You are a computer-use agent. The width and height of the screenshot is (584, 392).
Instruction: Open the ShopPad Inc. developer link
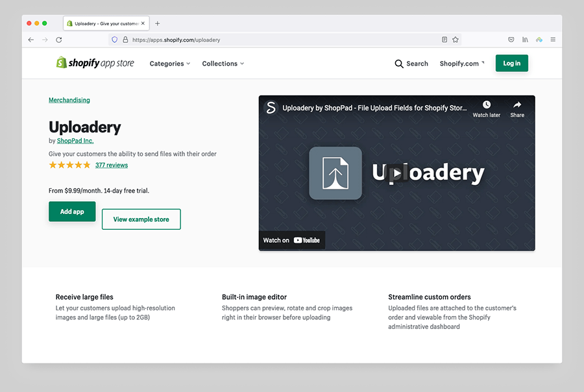[x=75, y=141]
